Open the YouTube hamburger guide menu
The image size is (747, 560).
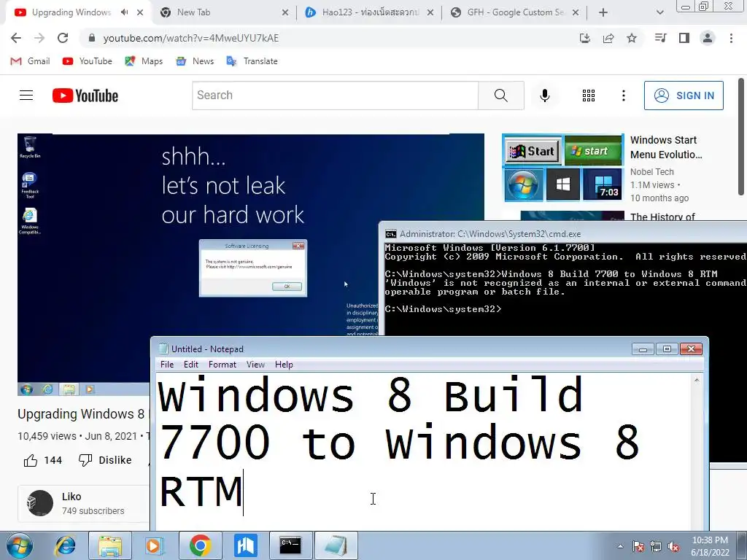pos(26,96)
